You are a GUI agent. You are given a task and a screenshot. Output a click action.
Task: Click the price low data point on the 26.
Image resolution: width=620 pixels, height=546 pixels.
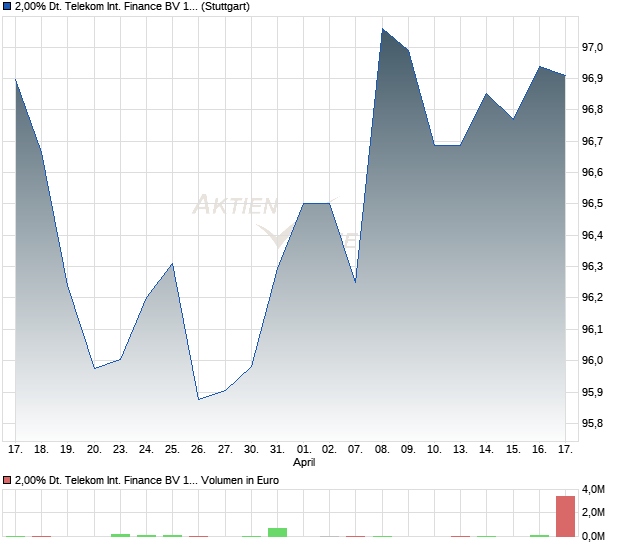(198, 399)
